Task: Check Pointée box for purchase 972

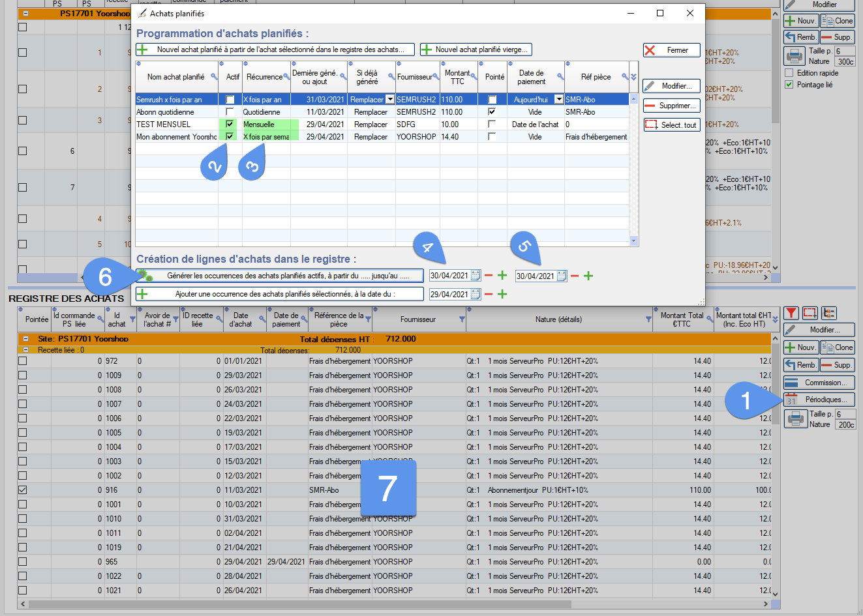Action: (x=23, y=361)
